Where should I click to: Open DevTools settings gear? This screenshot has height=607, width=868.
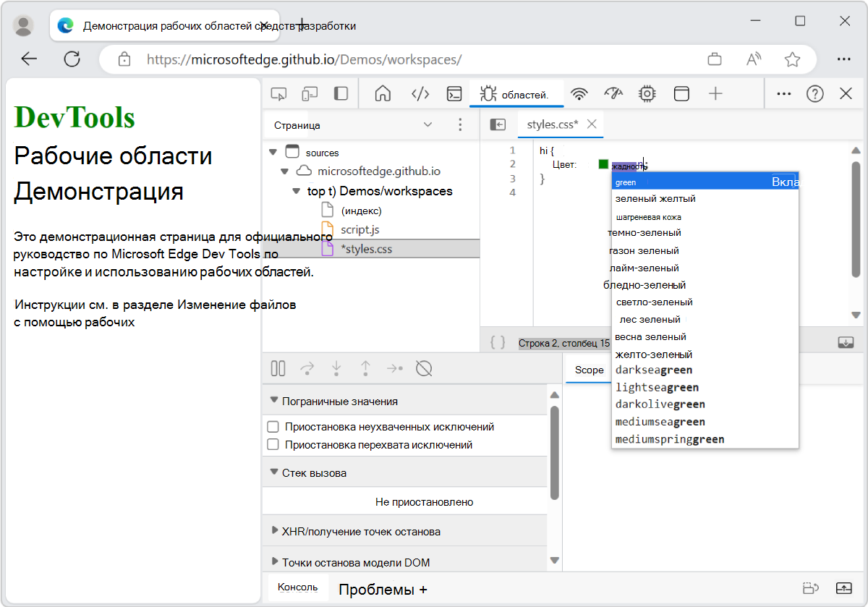[647, 93]
